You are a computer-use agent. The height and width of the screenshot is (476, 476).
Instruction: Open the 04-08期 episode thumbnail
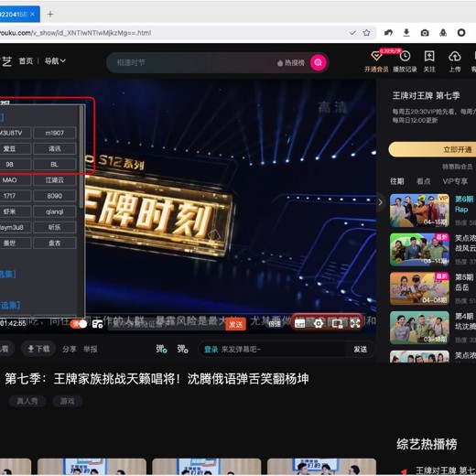point(419,288)
